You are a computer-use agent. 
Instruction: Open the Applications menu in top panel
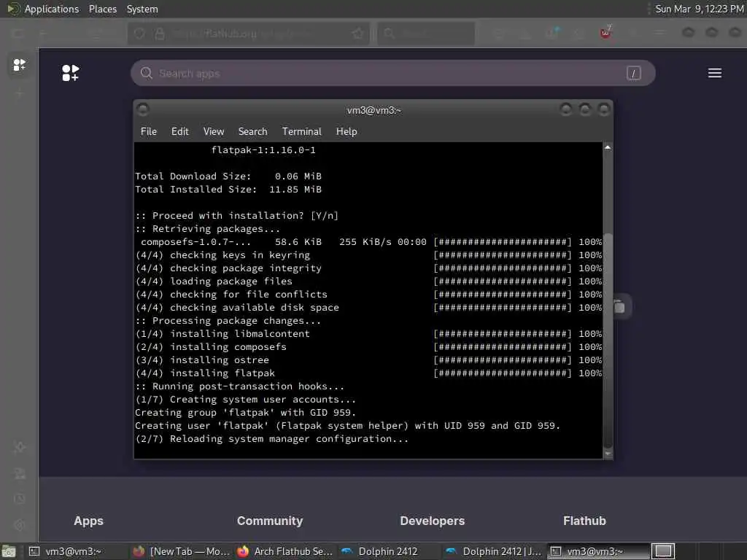(x=52, y=9)
